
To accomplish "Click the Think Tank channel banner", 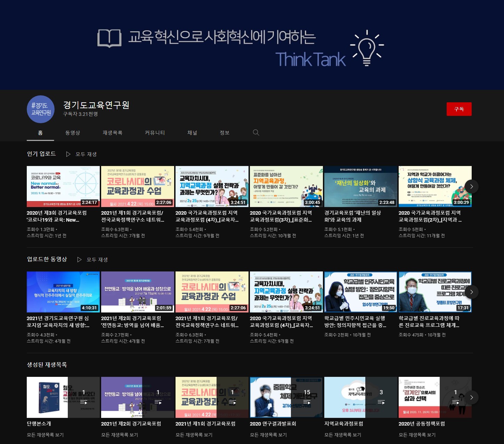I will click(x=252, y=45).
